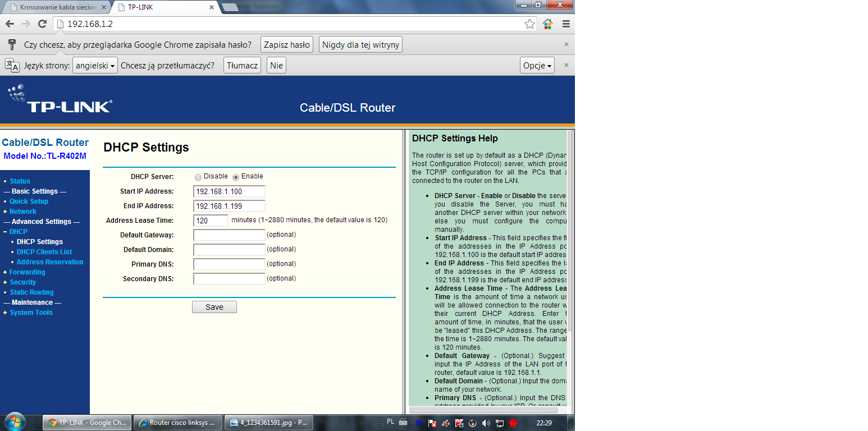This screenshot has width=868, height=431.
Task: Switch the input language indicator PL
Action: click(391, 421)
